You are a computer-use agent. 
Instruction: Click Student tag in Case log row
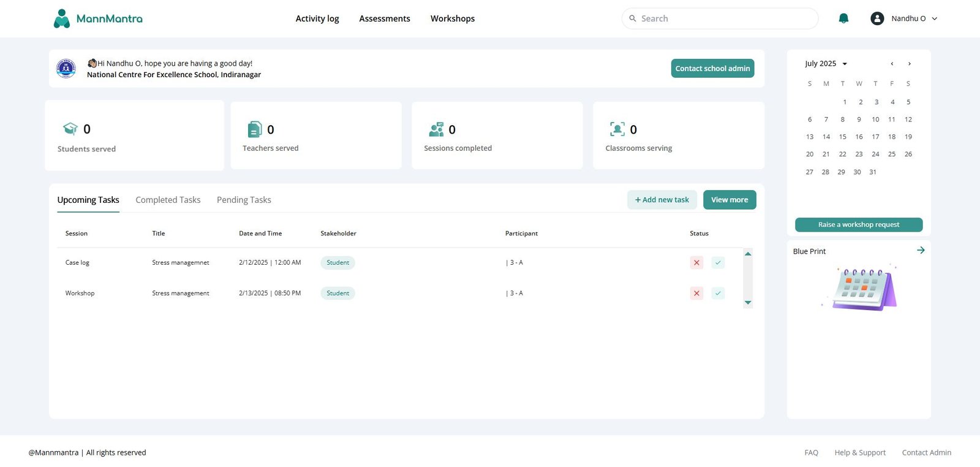(337, 262)
